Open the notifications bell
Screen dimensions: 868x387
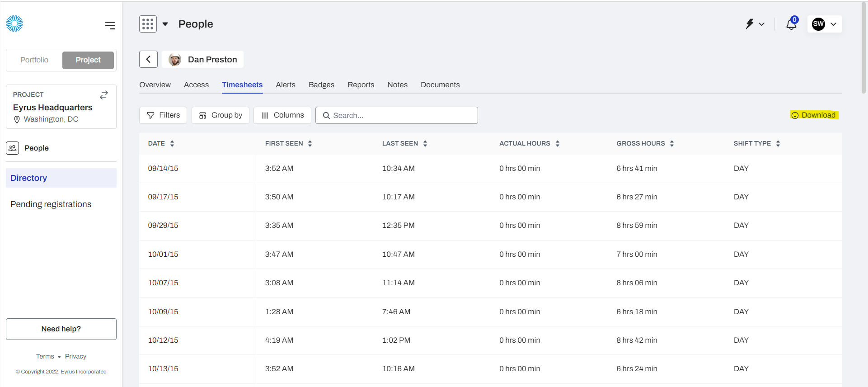pos(792,24)
